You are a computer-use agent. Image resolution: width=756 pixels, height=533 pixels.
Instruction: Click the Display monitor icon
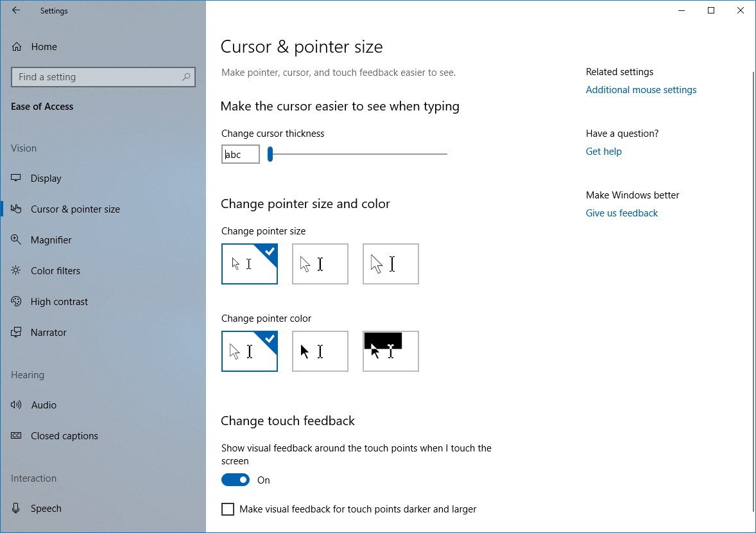coord(17,179)
